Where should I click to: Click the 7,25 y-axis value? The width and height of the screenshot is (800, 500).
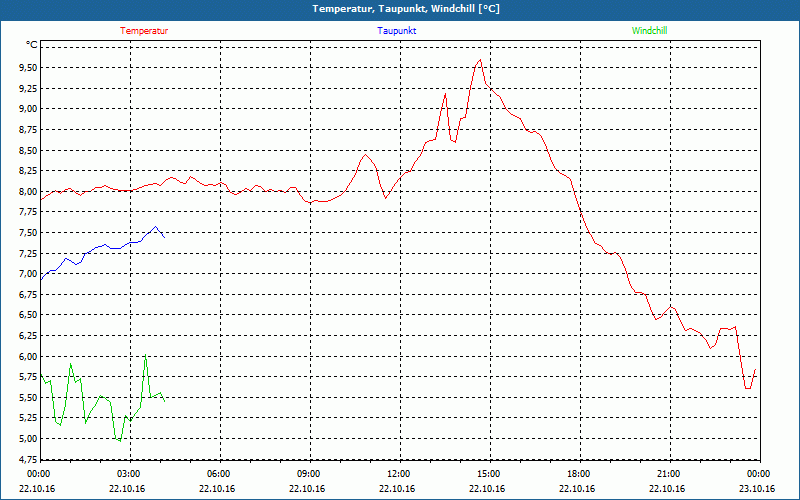(x=28, y=253)
